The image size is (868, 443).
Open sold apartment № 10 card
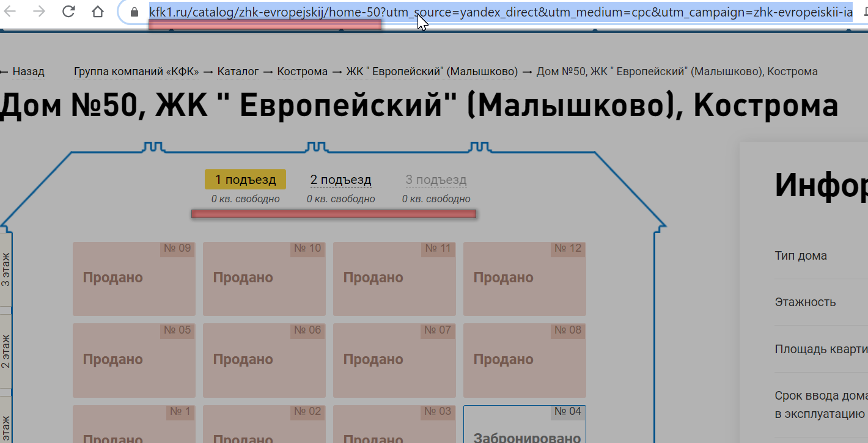tap(264, 279)
